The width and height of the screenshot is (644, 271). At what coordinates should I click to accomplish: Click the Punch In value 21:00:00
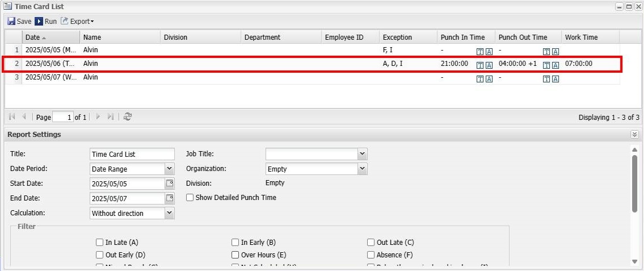point(454,64)
